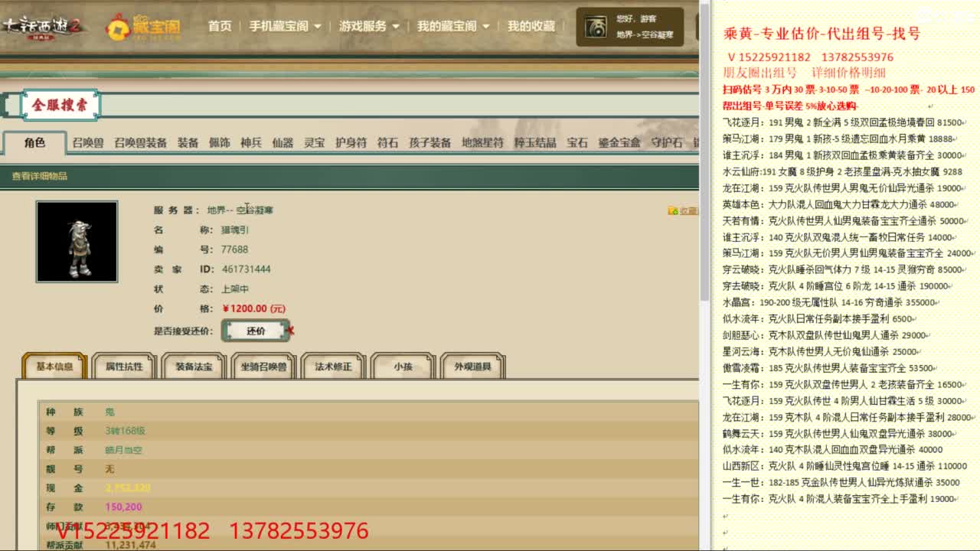Click the 地界->空谷凝寒 server text in header
Viewport: 980px width, 551px height.
click(x=645, y=35)
